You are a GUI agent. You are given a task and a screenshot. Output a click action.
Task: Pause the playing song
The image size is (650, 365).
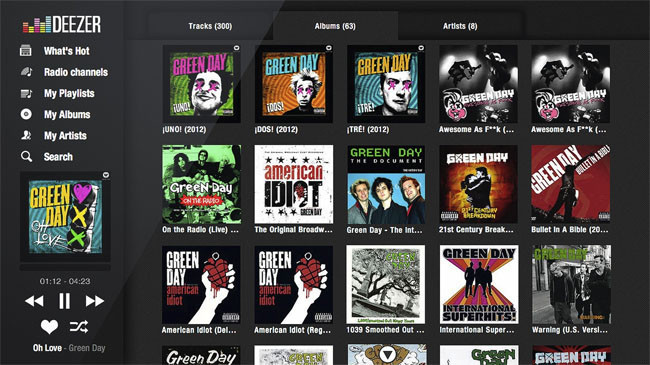click(64, 301)
